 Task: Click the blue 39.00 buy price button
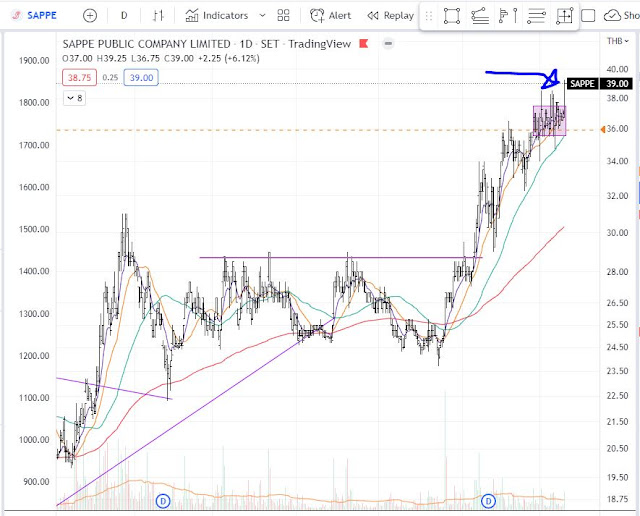pos(141,78)
